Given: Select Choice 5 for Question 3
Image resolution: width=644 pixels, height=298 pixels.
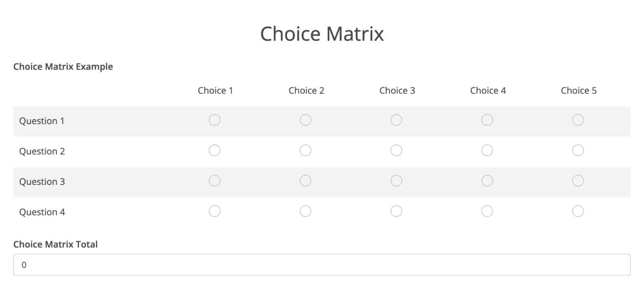Looking at the screenshot, I should coord(578,181).
